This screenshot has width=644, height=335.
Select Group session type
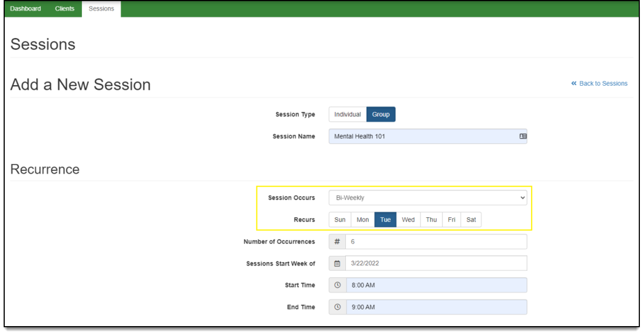(x=381, y=114)
